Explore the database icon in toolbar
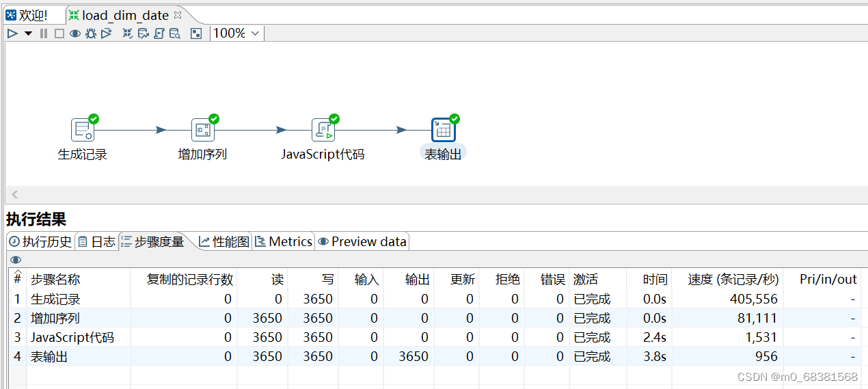 pos(174,33)
